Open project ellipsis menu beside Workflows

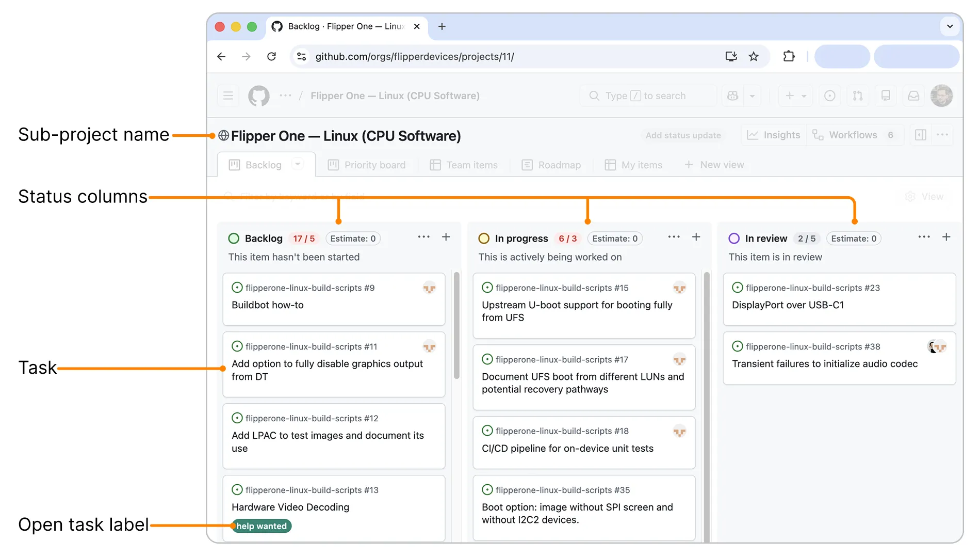(x=942, y=135)
